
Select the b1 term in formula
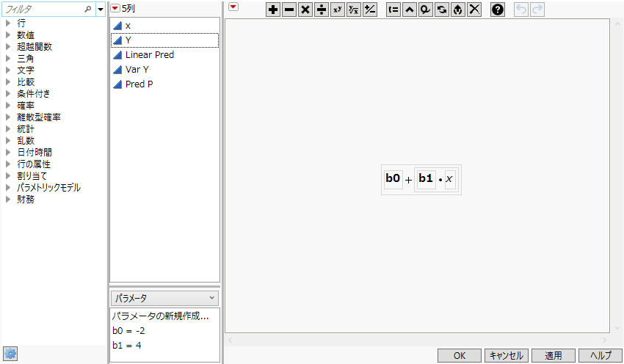coord(426,178)
